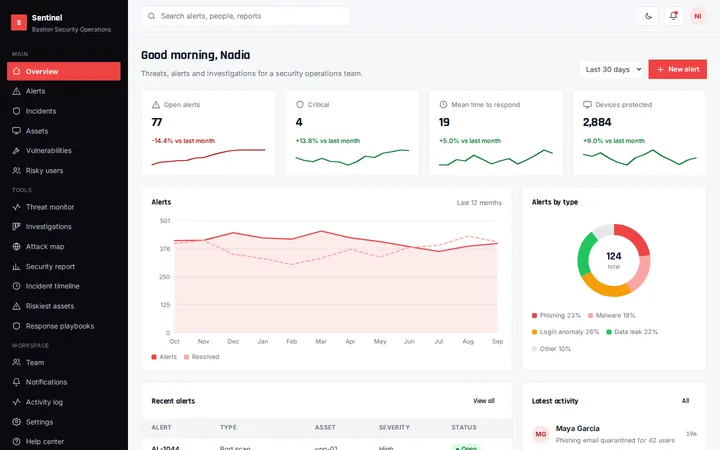
Task: Select the Investigations board icon
Action: (x=17, y=226)
